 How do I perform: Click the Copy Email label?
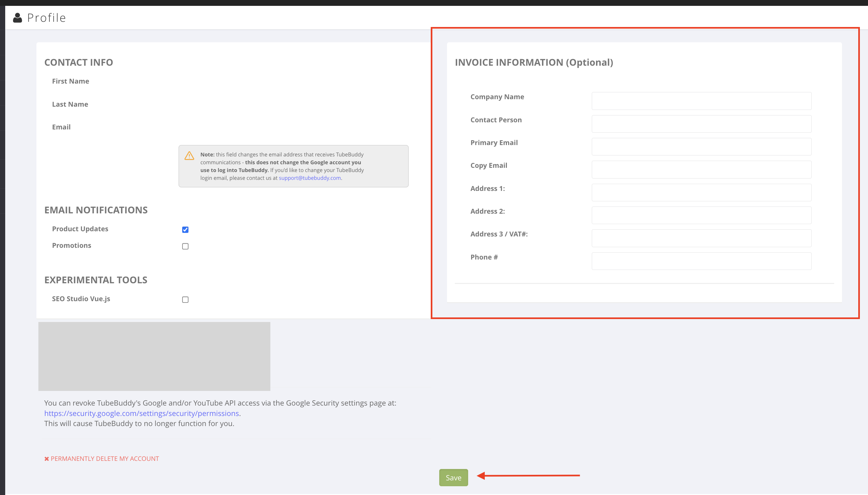coord(489,166)
